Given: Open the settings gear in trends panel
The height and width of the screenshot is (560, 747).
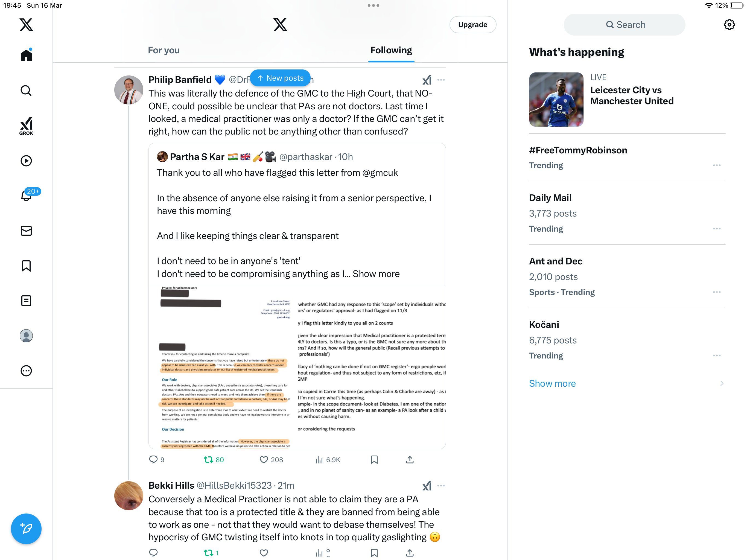Looking at the screenshot, I should (729, 25).
